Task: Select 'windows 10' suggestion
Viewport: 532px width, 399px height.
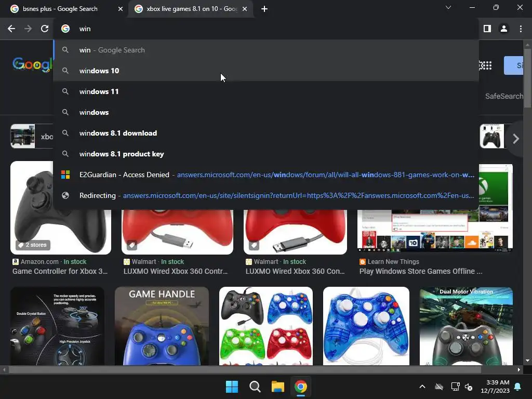Action: (266, 71)
